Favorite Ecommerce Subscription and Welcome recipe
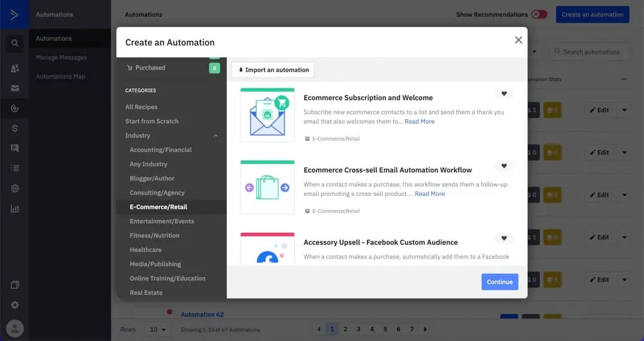Screen dimensions: 644x341 click(x=504, y=93)
